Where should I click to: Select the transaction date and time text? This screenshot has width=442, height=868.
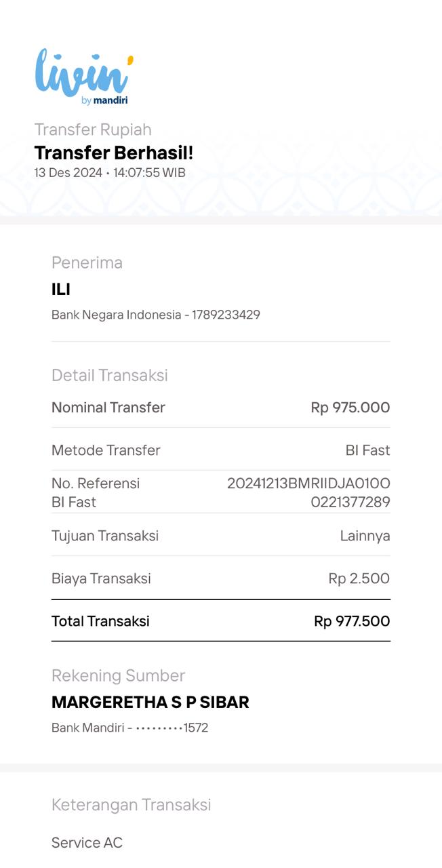(110, 172)
